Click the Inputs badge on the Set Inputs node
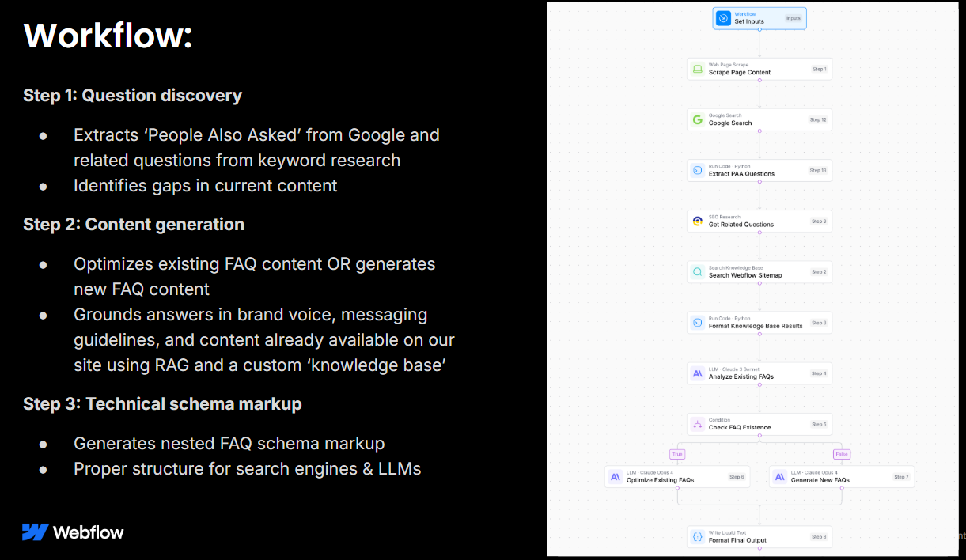This screenshot has height=560, width=966. click(793, 18)
